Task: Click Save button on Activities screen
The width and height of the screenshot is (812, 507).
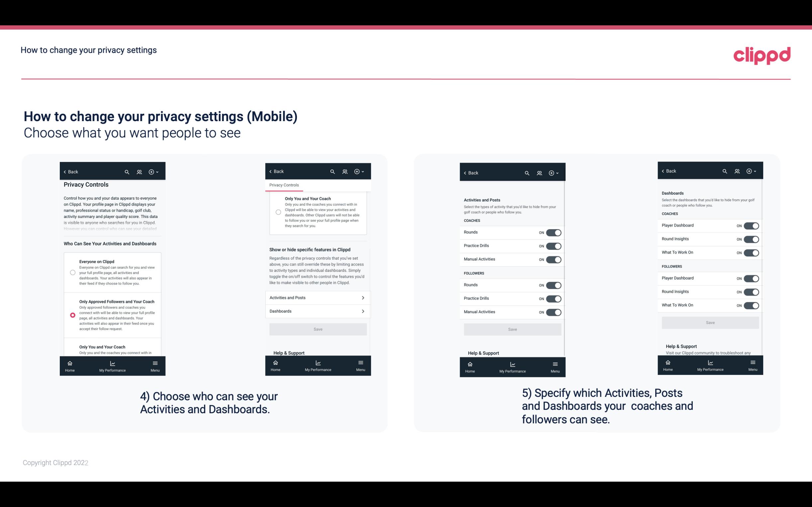Action: tap(512, 329)
